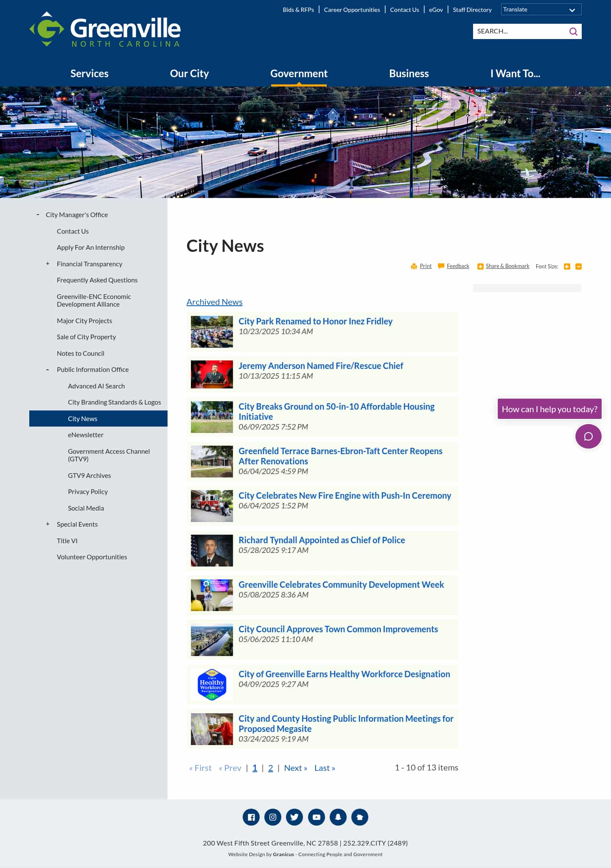Open Volunteer Opportunities in sidebar

[x=92, y=557]
